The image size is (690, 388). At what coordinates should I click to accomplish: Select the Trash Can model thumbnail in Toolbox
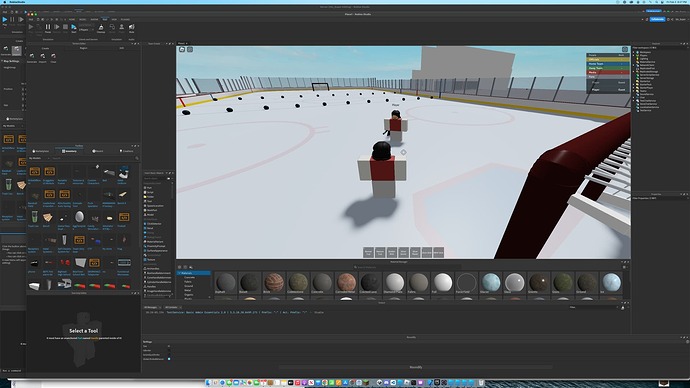pos(34,217)
